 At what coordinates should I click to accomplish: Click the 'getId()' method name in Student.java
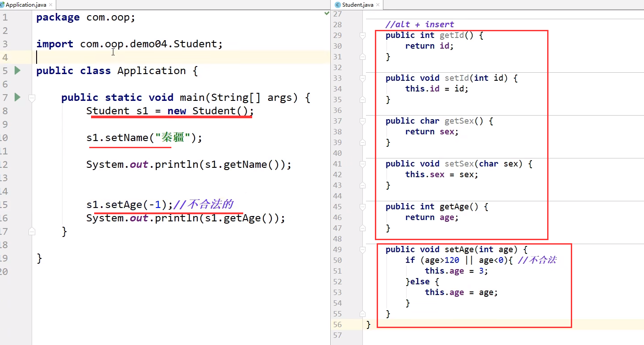tap(457, 35)
